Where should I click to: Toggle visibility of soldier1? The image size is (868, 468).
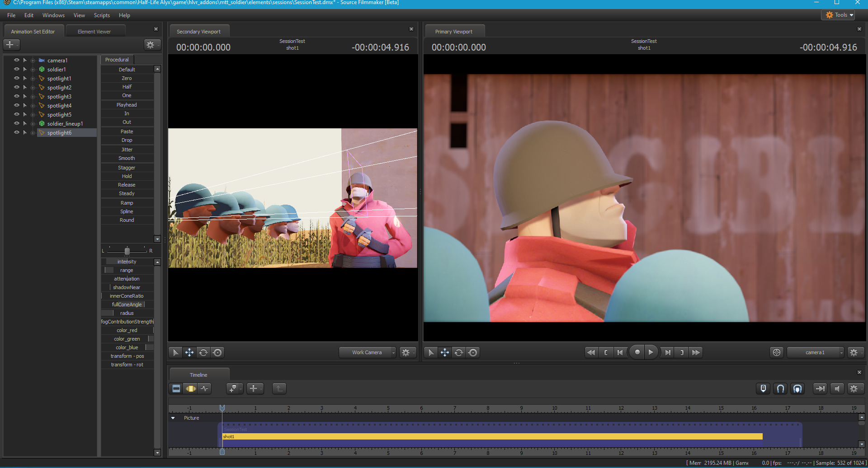(x=17, y=69)
